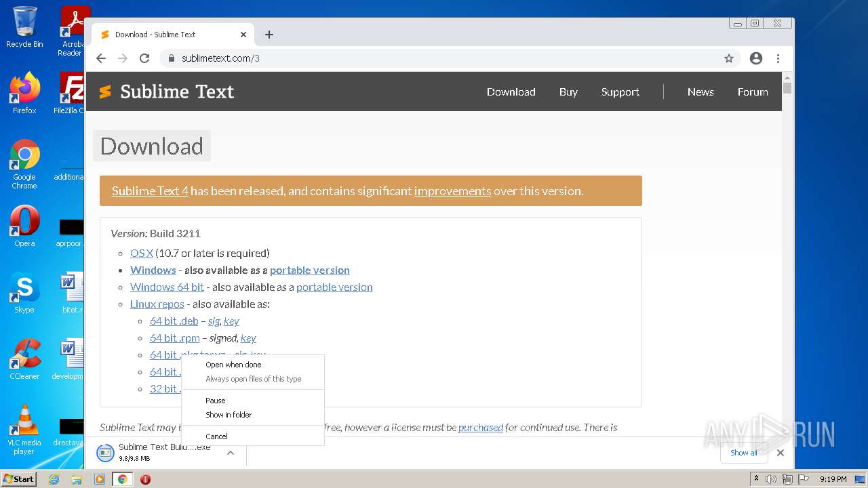Open the Forum nav link
868x488 pixels.
pyautogui.click(x=753, y=91)
